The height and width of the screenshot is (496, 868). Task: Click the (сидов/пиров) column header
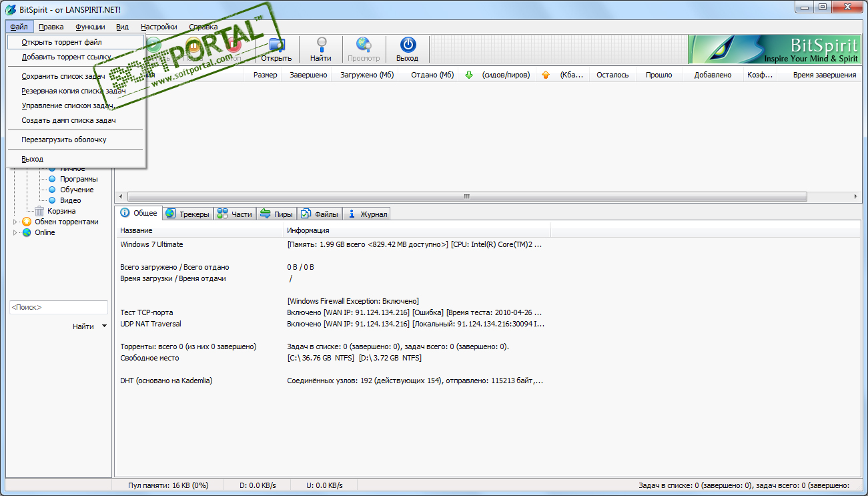tap(506, 75)
